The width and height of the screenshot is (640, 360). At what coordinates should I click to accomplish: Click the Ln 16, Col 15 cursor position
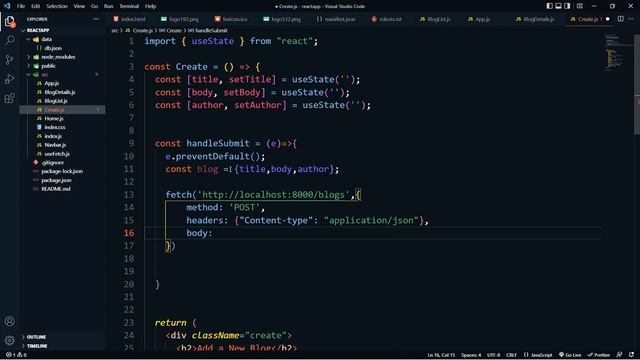[x=441, y=355]
